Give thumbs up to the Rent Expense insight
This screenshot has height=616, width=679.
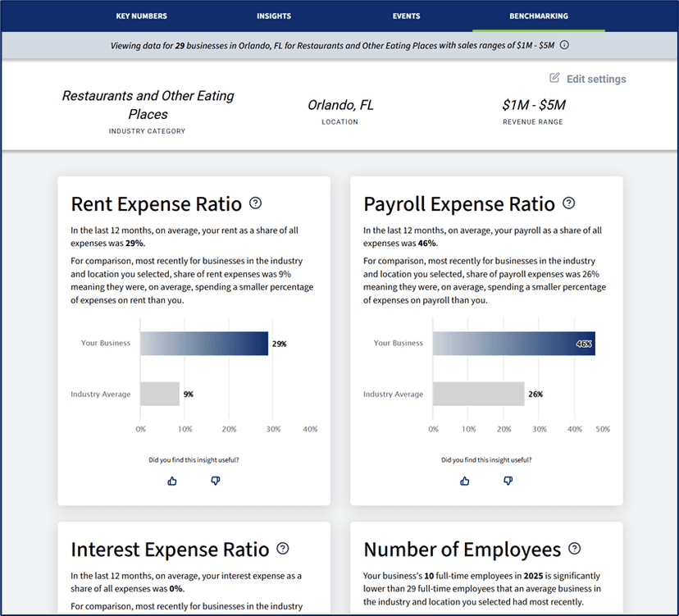pyautogui.click(x=171, y=481)
